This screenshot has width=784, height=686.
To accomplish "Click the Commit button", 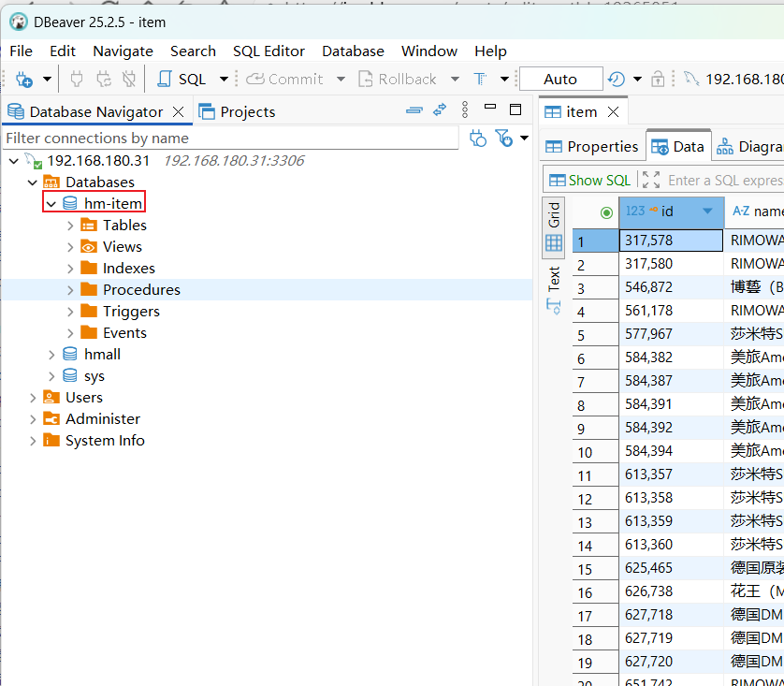I will point(284,79).
